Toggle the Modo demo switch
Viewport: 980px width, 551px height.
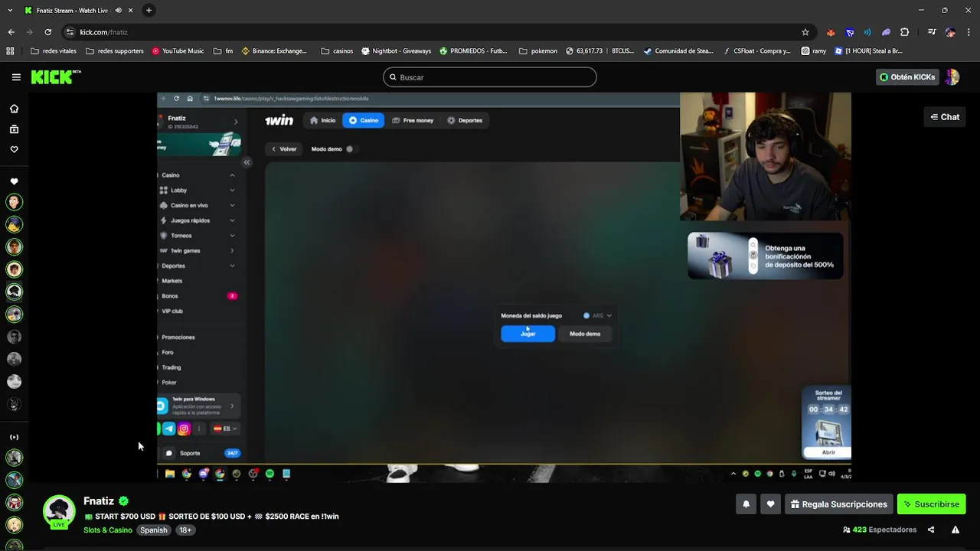[349, 149]
